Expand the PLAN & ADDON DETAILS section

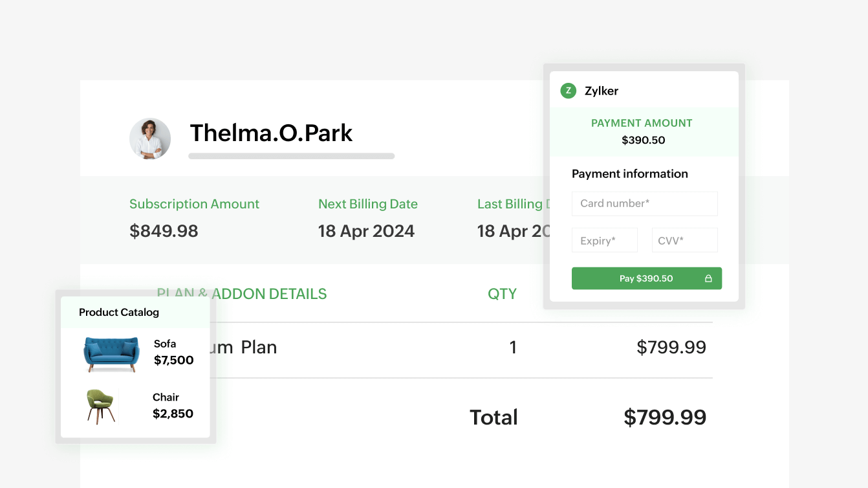[x=242, y=293]
